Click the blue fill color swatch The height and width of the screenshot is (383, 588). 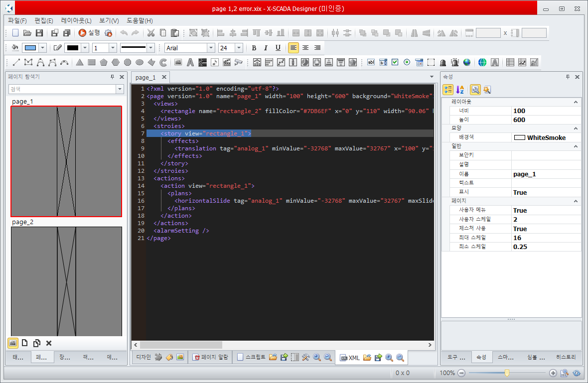(x=30, y=48)
